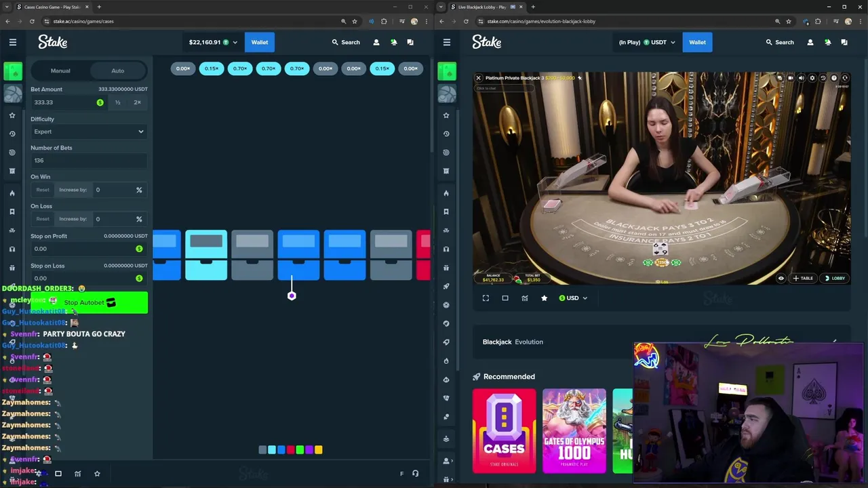
Task: Close the Platinum Private Blackjack table
Action: click(x=479, y=78)
